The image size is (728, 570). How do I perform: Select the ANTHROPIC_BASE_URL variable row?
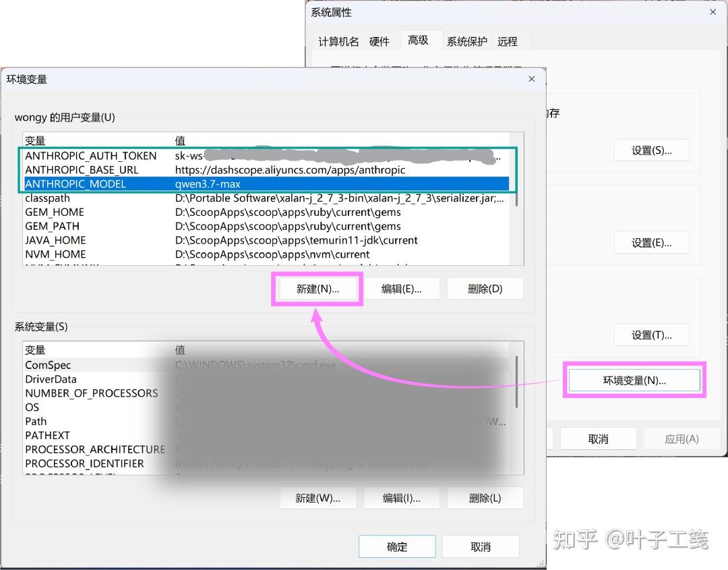pyautogui.click(x=266, y=169)
